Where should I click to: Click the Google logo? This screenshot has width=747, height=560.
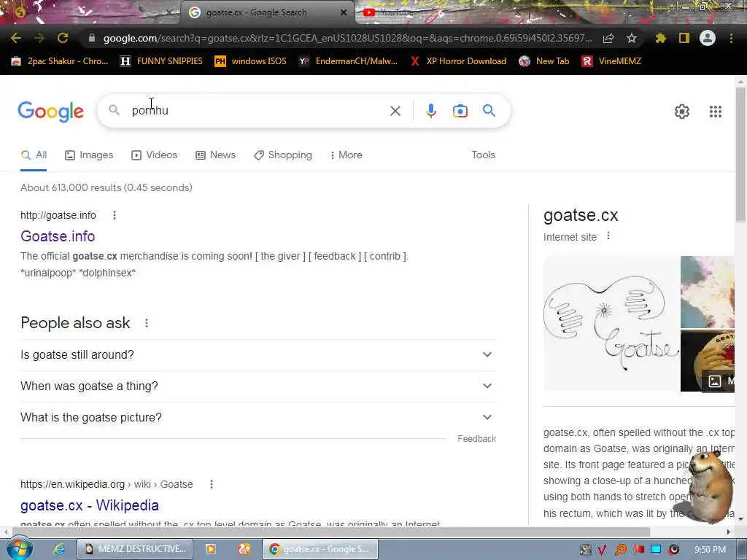[50, 112]
